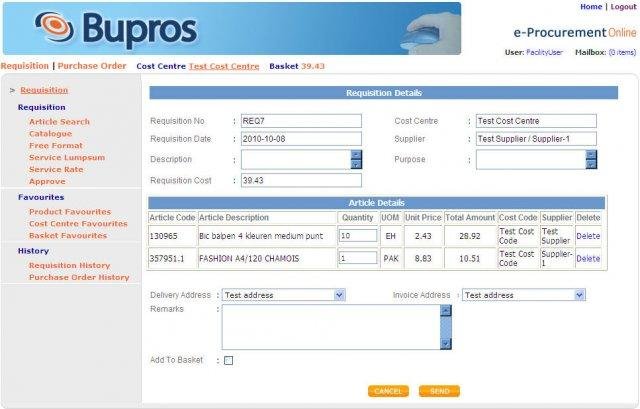Open Article Search in sidebar
The width and height of the screenshot is (640, 409).
click(59, 122)
